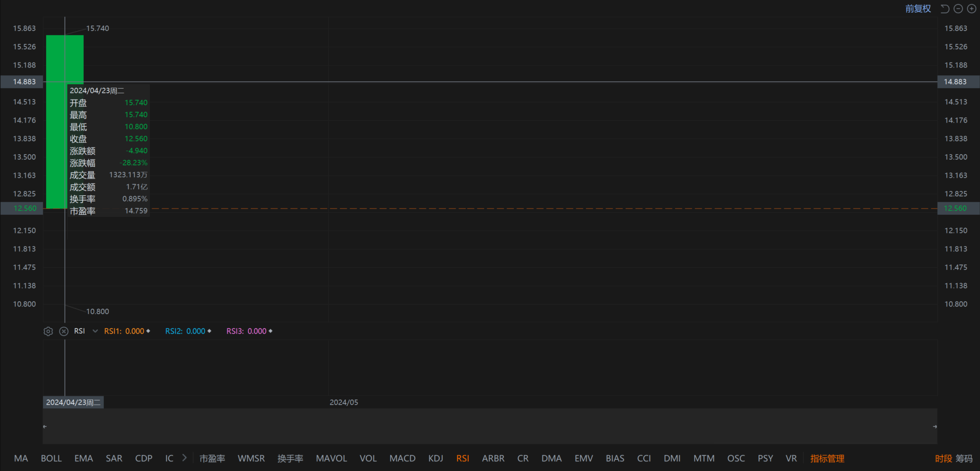Click the reset/undo chart icon
The width and height of the screenshot is (980, 471).
point(944,8)
